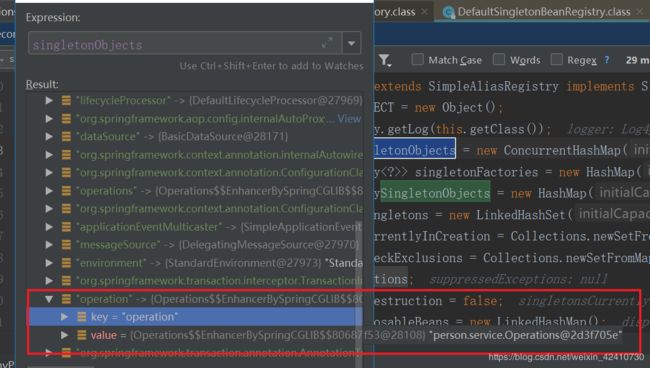Open the expression history dropdown
The height and width of the screenshot is (368, 650).
(x=351, y=43)
